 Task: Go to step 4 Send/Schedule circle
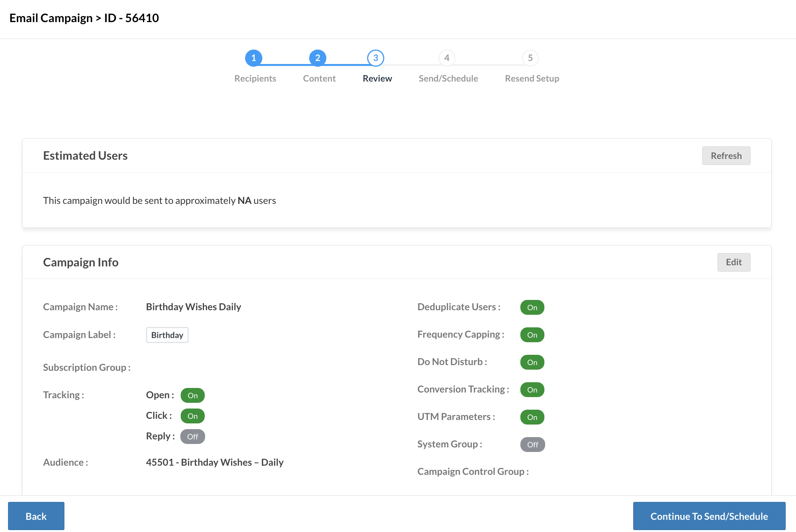click(x=447, y=58)
